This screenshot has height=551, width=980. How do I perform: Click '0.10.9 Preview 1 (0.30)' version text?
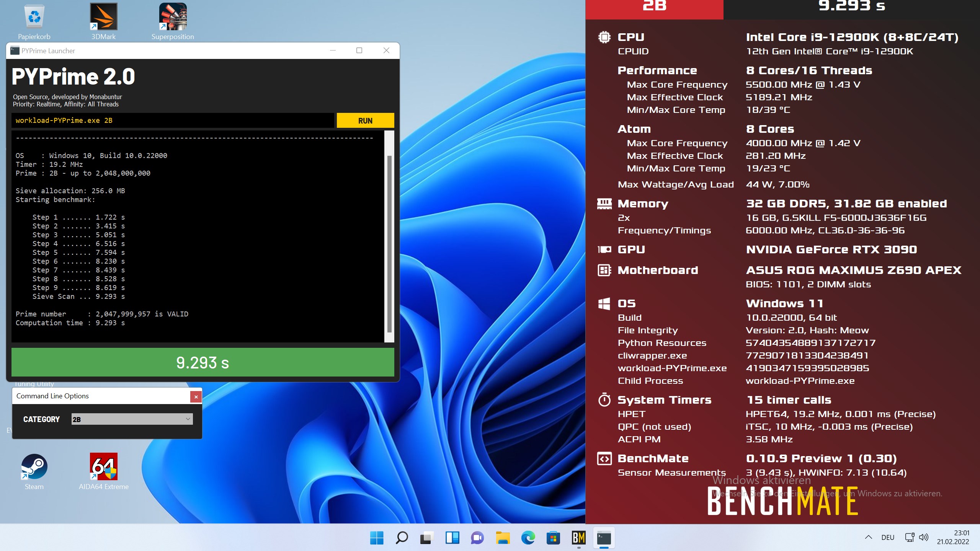pyautogui.click(x=822, y=458)
